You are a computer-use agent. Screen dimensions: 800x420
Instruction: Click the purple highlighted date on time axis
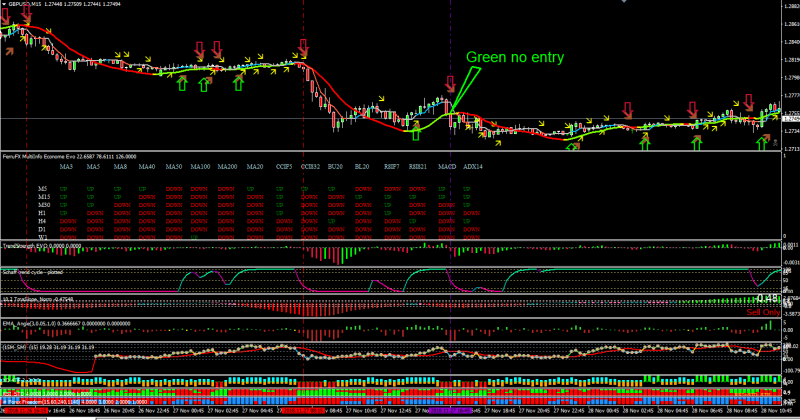click(x=451, y=410)
